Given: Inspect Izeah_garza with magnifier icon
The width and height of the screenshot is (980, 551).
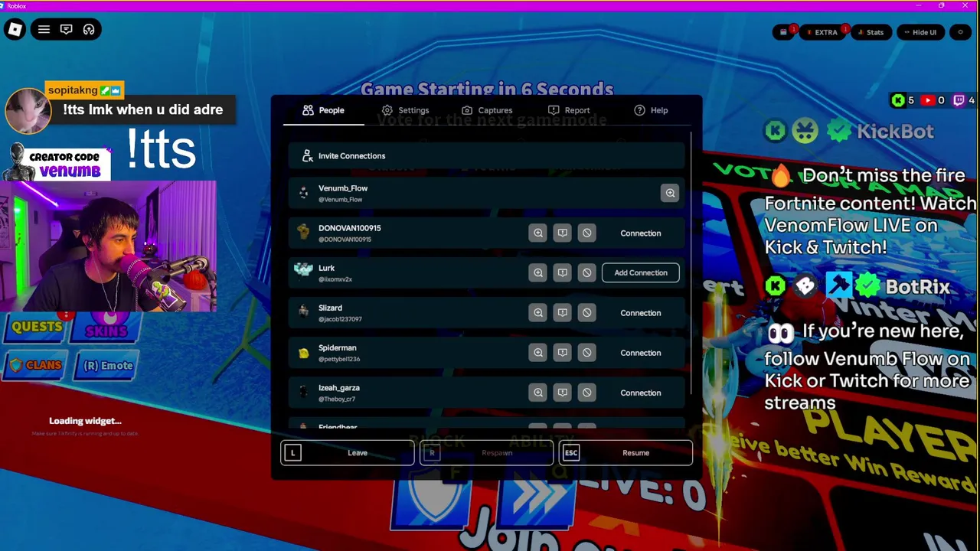Looking at the screenshot, I should pyautogui.click(x=538, y=392).
